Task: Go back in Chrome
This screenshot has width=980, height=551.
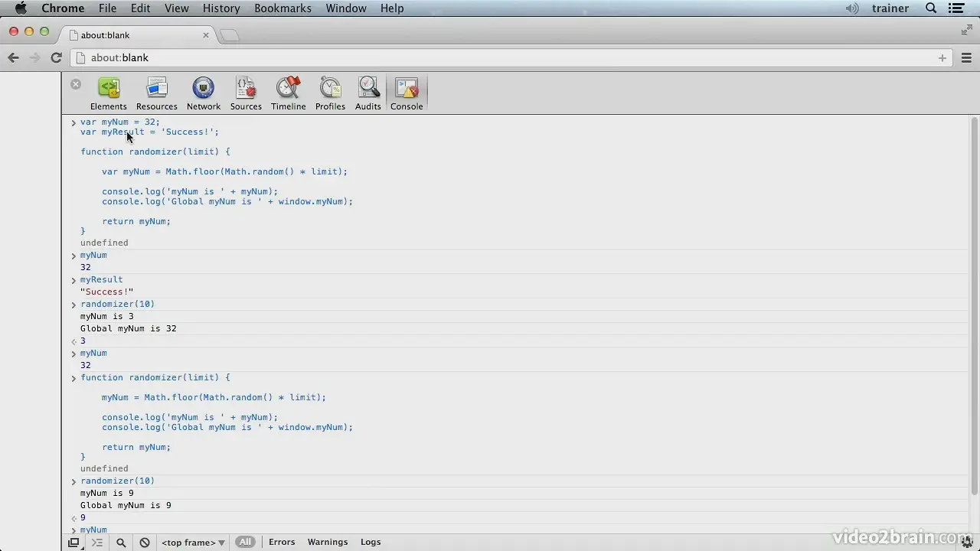Action: pos(13,57)
